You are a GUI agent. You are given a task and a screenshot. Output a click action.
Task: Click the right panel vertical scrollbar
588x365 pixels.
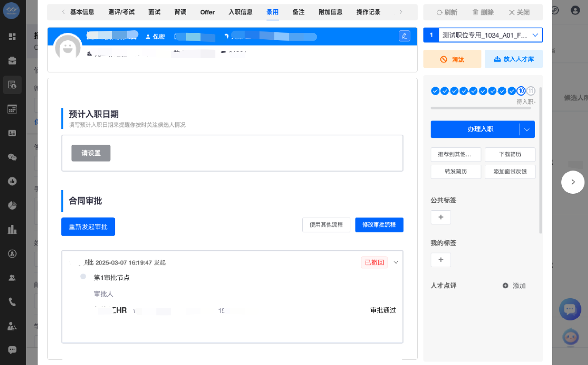pyautogui.click(x=541, y=160)
